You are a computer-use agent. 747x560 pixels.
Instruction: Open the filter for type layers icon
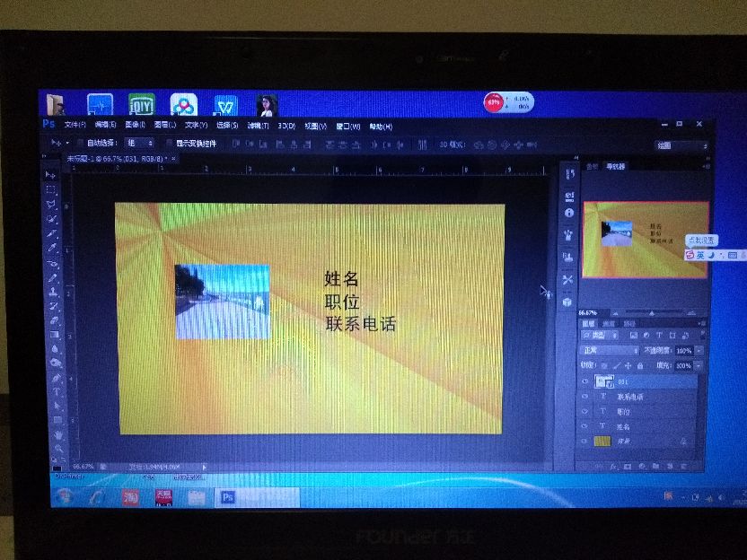(659, 334)
